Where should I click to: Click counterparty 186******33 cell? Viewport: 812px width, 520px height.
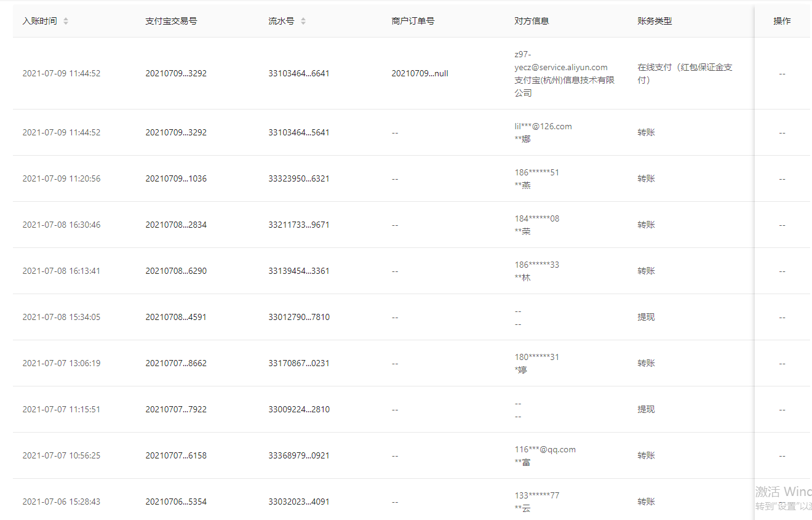pos(537,265)
